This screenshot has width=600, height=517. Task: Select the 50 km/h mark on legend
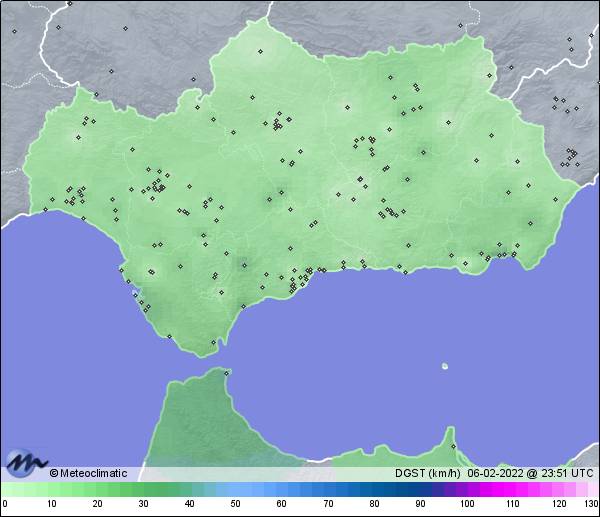(235, 490)
